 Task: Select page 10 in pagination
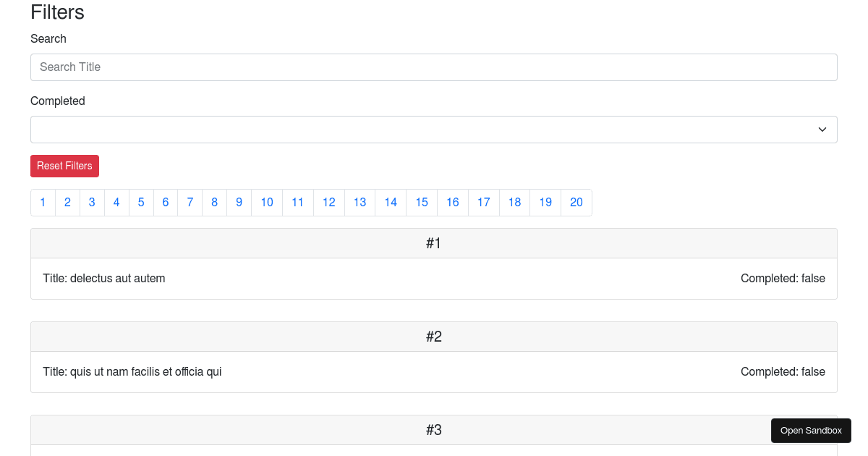266,203
